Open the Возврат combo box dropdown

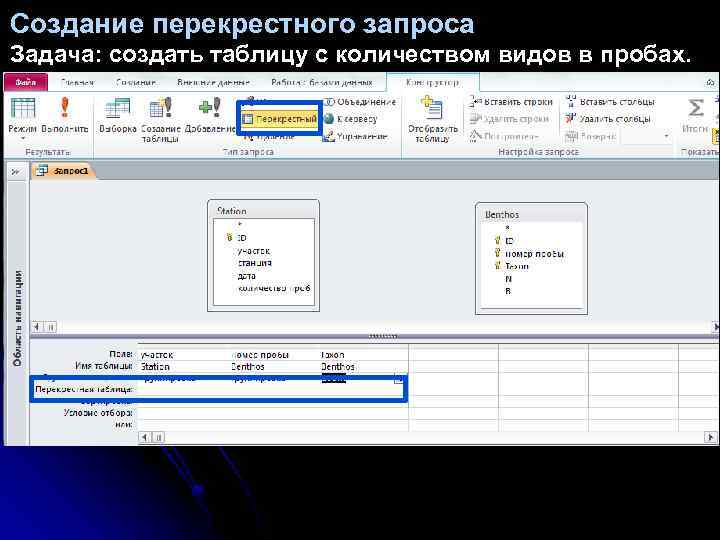(666, 136)
